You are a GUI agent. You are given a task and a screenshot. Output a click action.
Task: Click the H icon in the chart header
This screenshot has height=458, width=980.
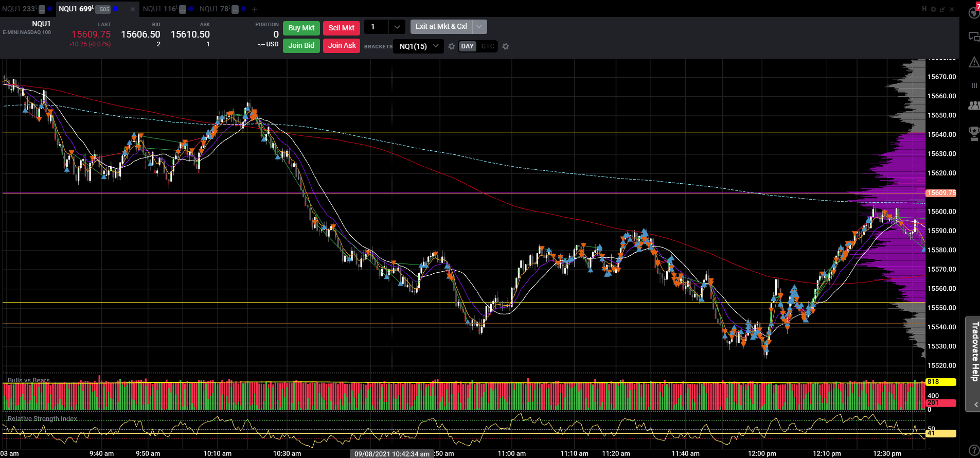point(924,9)
